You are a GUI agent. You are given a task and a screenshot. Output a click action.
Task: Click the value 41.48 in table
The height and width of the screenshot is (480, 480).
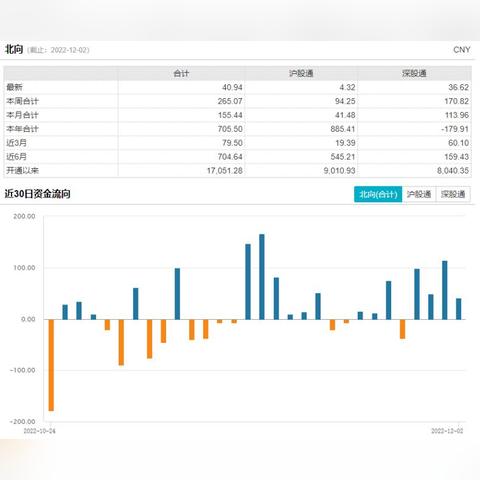(x=345, y=115)
